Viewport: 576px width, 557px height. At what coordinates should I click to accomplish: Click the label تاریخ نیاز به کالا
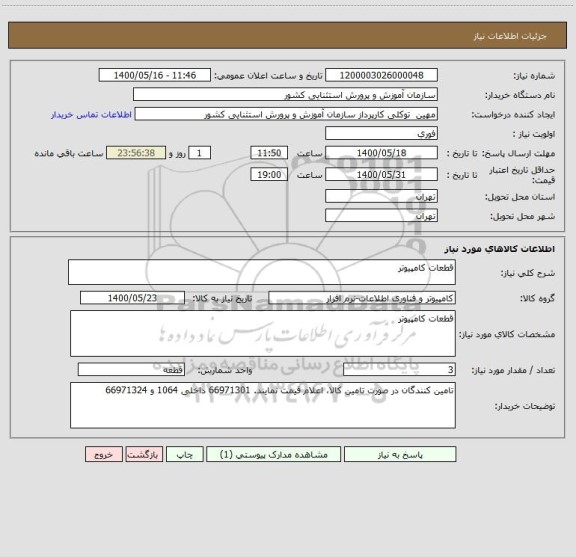[x=222, y=298]
